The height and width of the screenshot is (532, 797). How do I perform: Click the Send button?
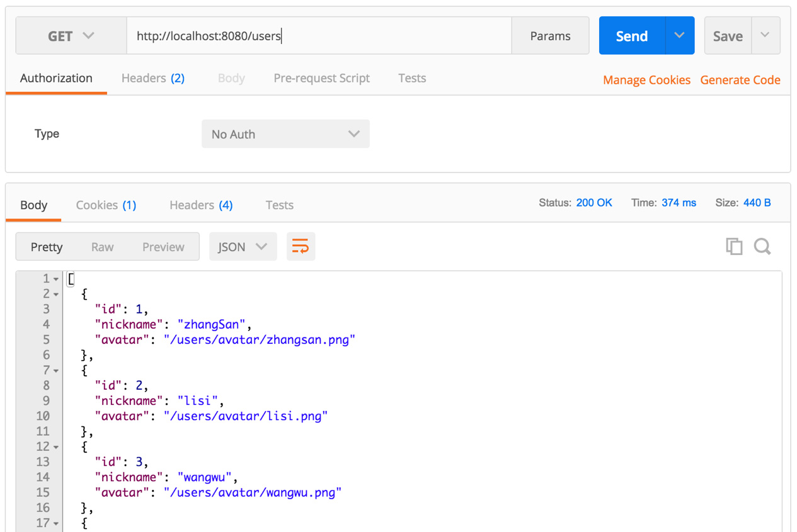[x=631, y=36]
